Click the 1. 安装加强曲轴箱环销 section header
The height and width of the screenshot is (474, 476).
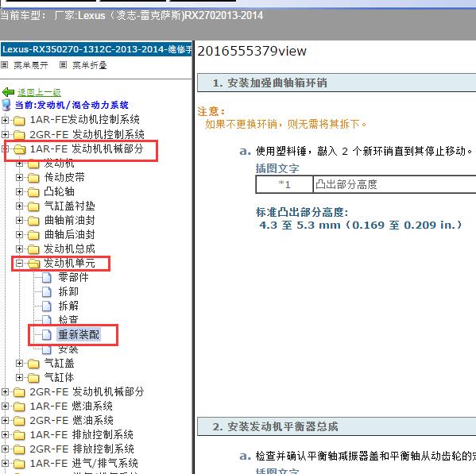pyautogui.click(x=337, y=83)
